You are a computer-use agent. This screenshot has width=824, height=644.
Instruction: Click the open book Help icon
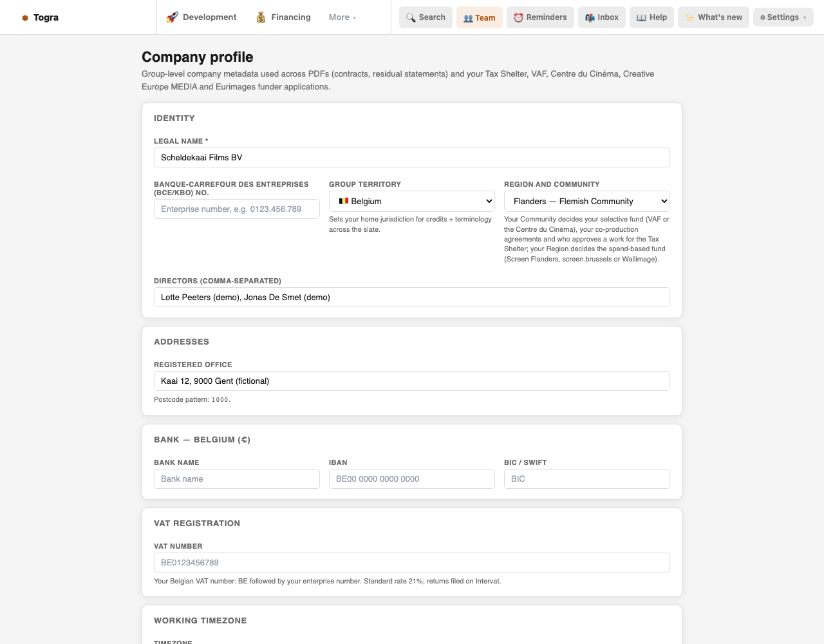tap(641, 17)
